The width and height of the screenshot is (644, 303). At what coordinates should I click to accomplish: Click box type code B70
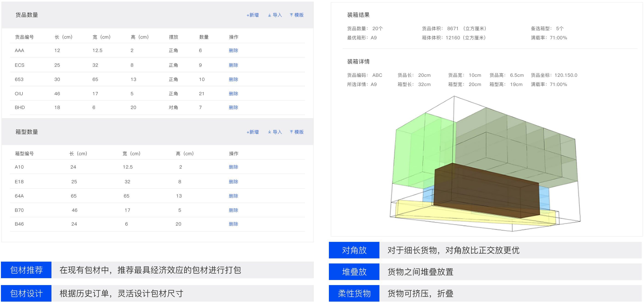point(19,210)
